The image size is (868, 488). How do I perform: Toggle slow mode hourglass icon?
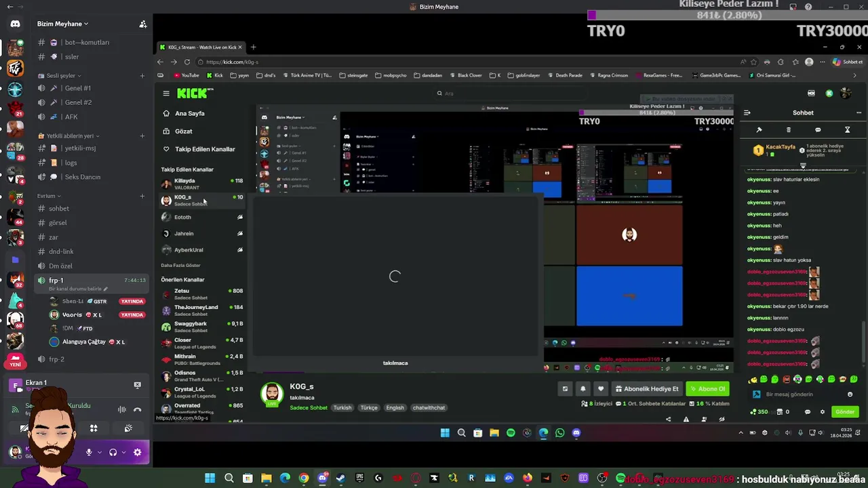847,130
